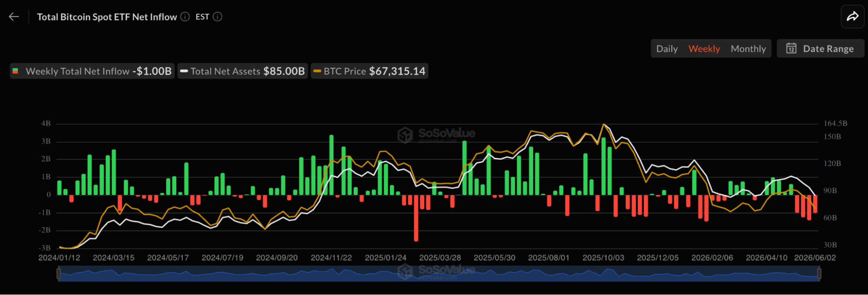Click red-green swatch of Weekly Net Inflow legend
Image resolution: width=868 pixels, height=295 pixels.
coord(15,71)
